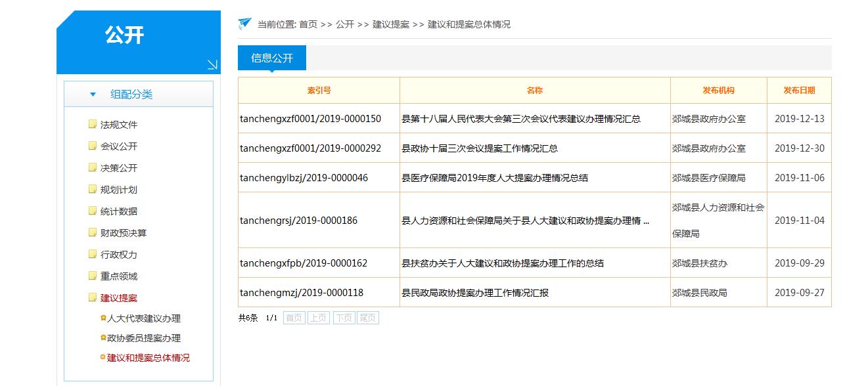Click the 发布机构 column header
The height and width of the screenshot is (386, 868).
[x=719, y=91]
